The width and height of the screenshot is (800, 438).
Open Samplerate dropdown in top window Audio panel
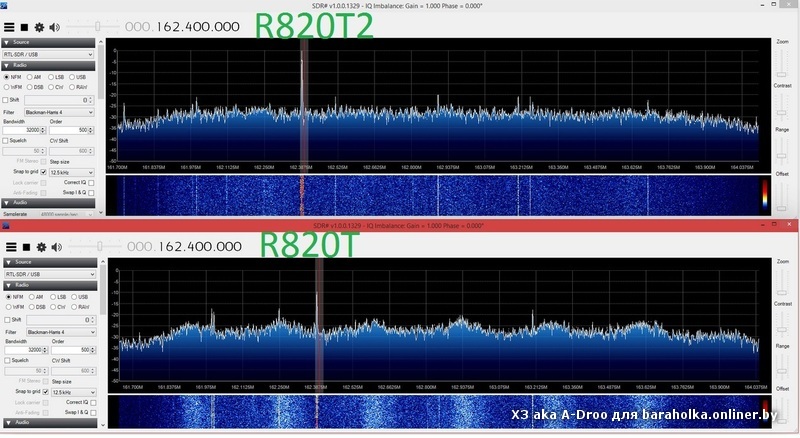click(x=66, y=214)
